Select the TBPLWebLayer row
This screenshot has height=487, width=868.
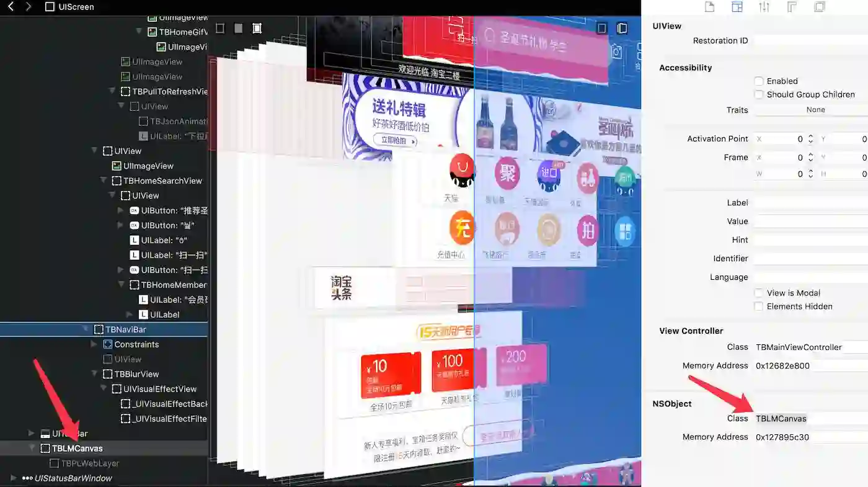[104, 463]
